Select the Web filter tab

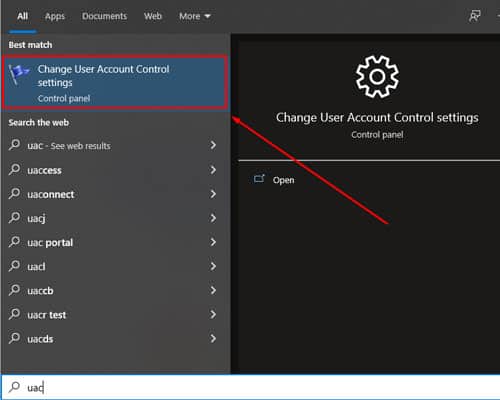click(153, 16)
